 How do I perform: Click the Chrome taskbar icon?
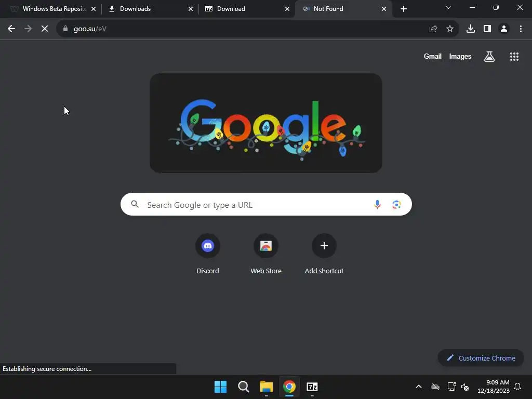click(289, 387)
